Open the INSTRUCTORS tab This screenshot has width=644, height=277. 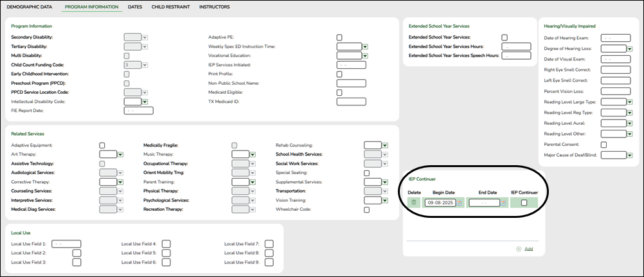click(215, 7)
